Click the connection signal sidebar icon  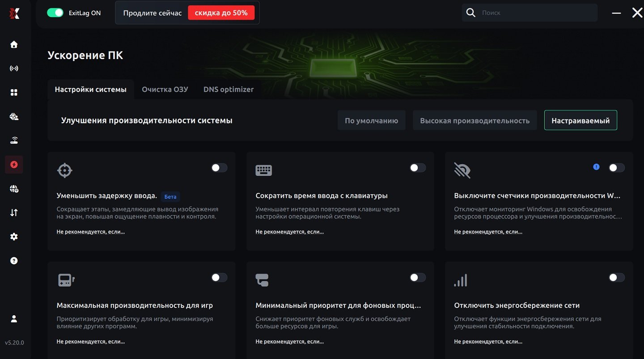click(14, 68)
